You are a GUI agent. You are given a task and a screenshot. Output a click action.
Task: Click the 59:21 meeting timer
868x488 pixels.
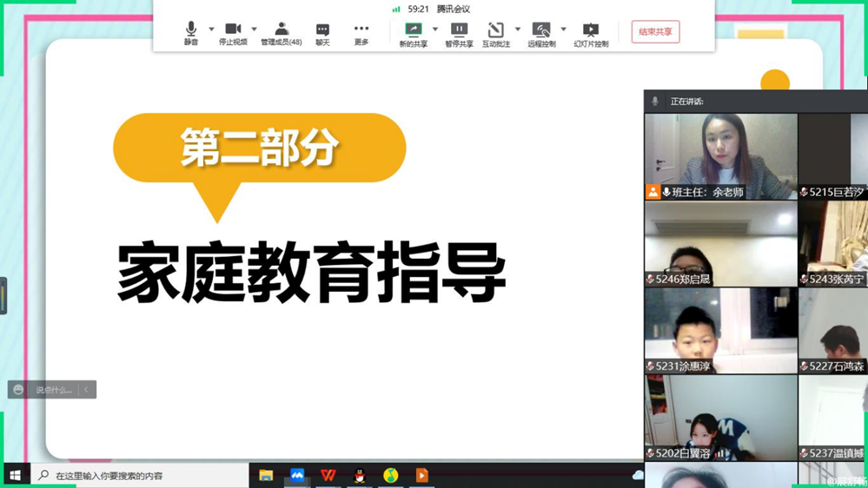tap(419, 9)
